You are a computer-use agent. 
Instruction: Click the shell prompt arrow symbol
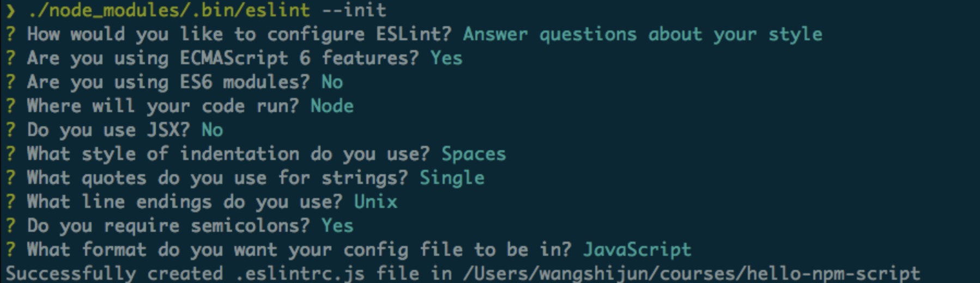pyautogui.click(x=10, y=10)
